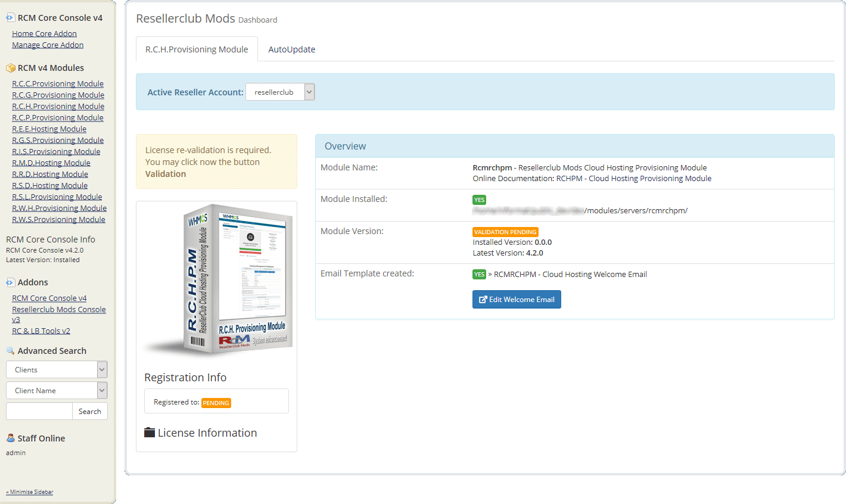846x504 pixels.
Task: Click the Staff Online user icon
Action: (10, 438)
